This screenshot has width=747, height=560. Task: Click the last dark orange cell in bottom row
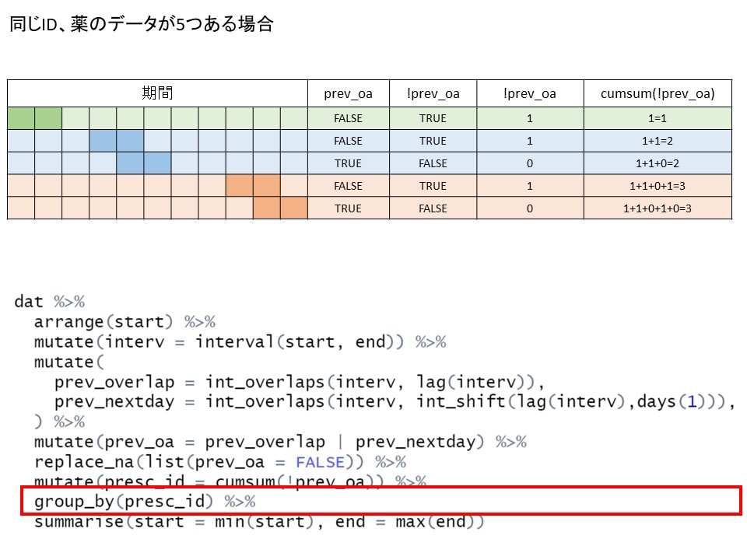pos(293,208)
